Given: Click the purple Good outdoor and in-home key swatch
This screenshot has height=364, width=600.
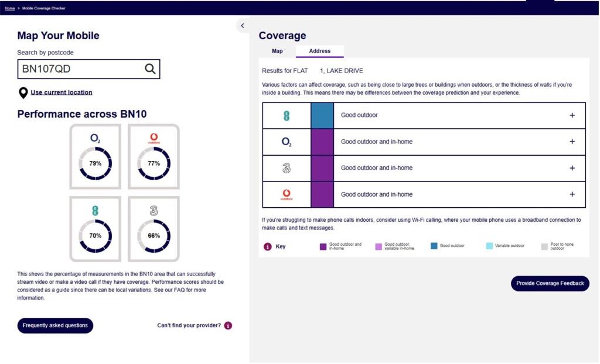Looking at the screenshot, I should (323, 246).
